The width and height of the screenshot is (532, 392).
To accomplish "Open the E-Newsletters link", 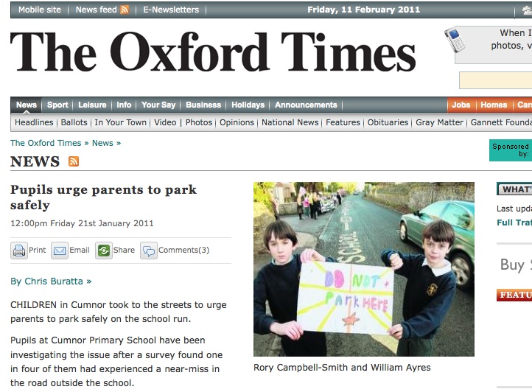I will 171,10.
